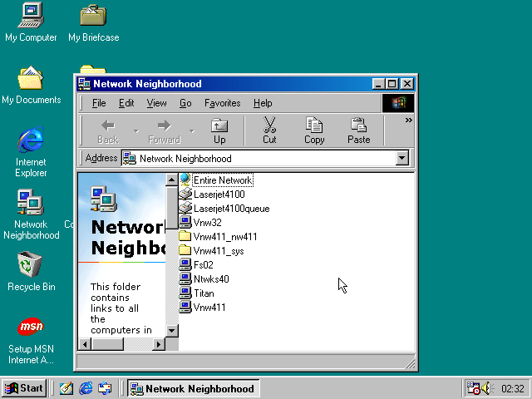Open the Back history dropdown arrow
Screen dimensions: 532x399
pyautogui.click(x=136, y=131)
